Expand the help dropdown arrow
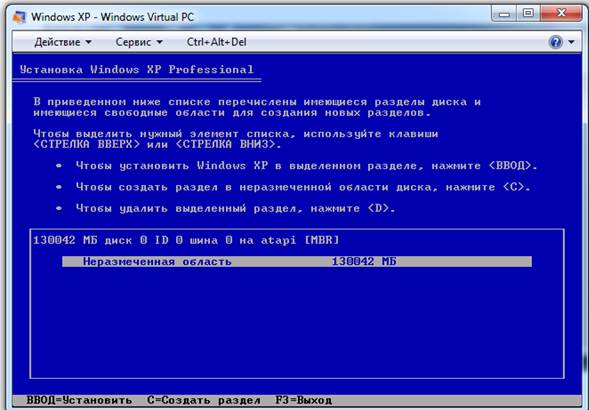The image size is (589, 410). tap(571, 42)
